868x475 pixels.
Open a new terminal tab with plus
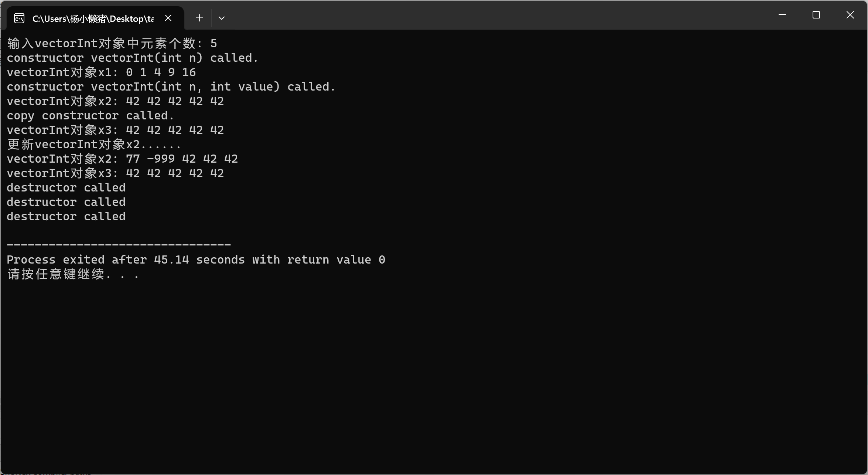pyautogui.click(x=199, y=18)
